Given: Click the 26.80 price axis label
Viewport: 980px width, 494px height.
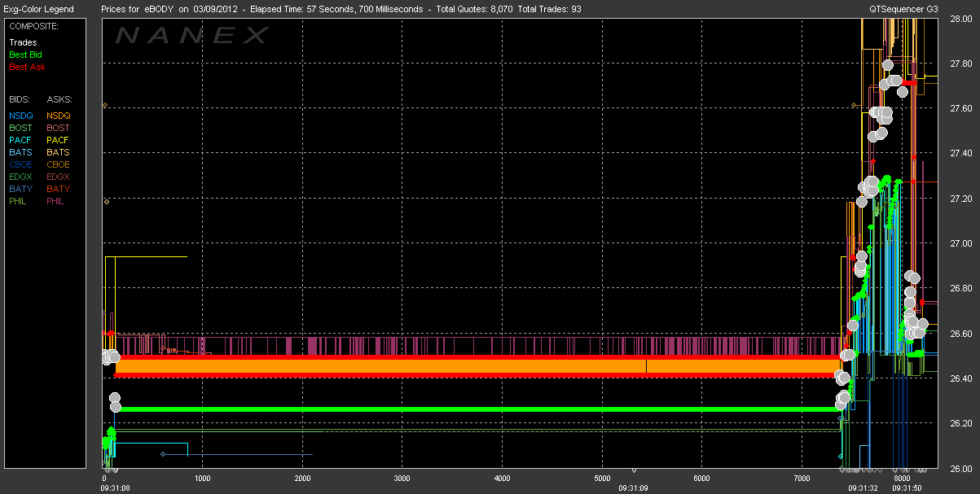Looking at the screenshot, I should click(x=960, y=289).
